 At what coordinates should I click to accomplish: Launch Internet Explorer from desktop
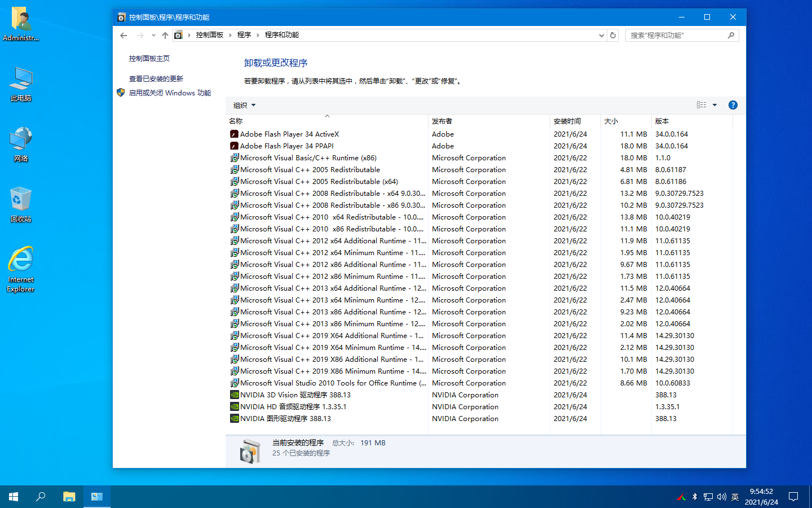click(x=21, y=269)
